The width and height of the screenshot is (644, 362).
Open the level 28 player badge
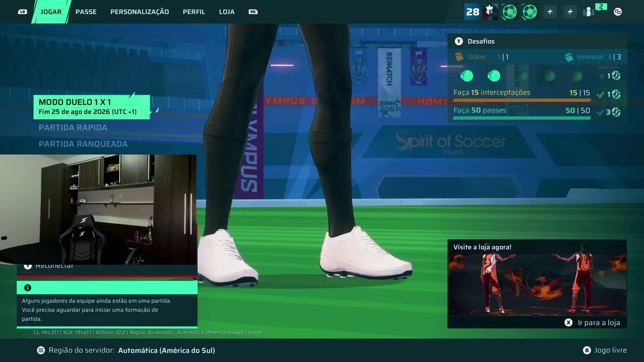point(472,12)
